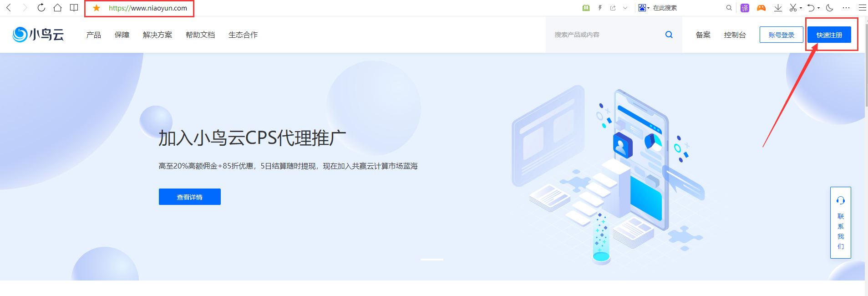Open the purple translate extension icon
This screenshot has height=296, width=868.
click(745, 8)
